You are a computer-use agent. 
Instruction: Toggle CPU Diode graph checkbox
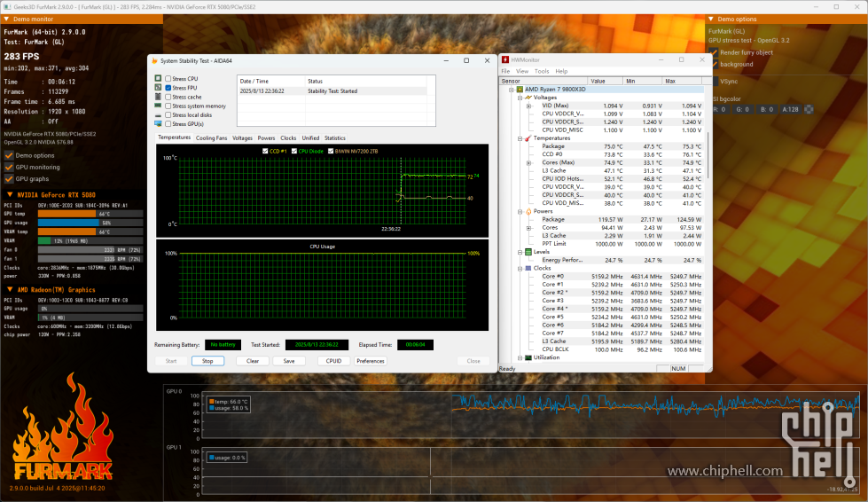294,151
